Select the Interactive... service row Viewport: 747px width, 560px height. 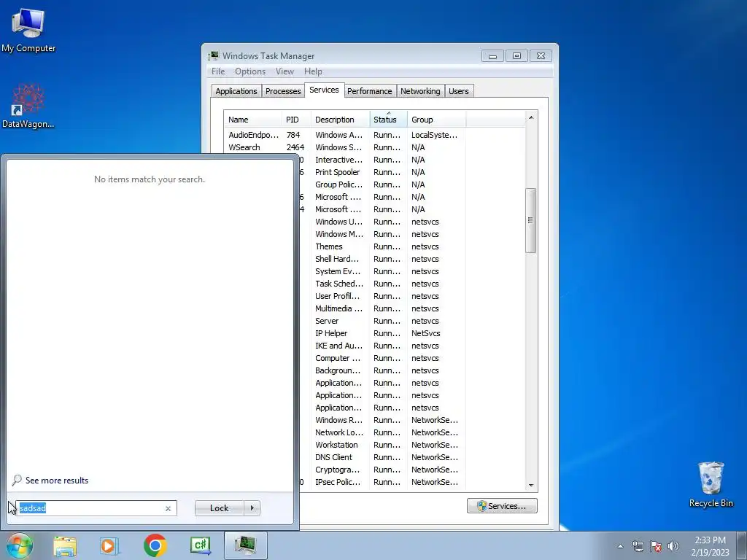click(x=411, y=160)
